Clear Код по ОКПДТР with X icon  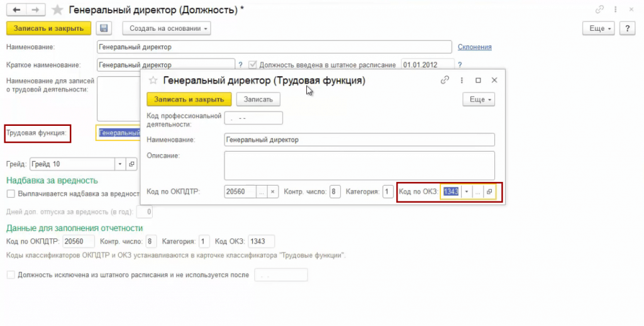tap(272, 192)
